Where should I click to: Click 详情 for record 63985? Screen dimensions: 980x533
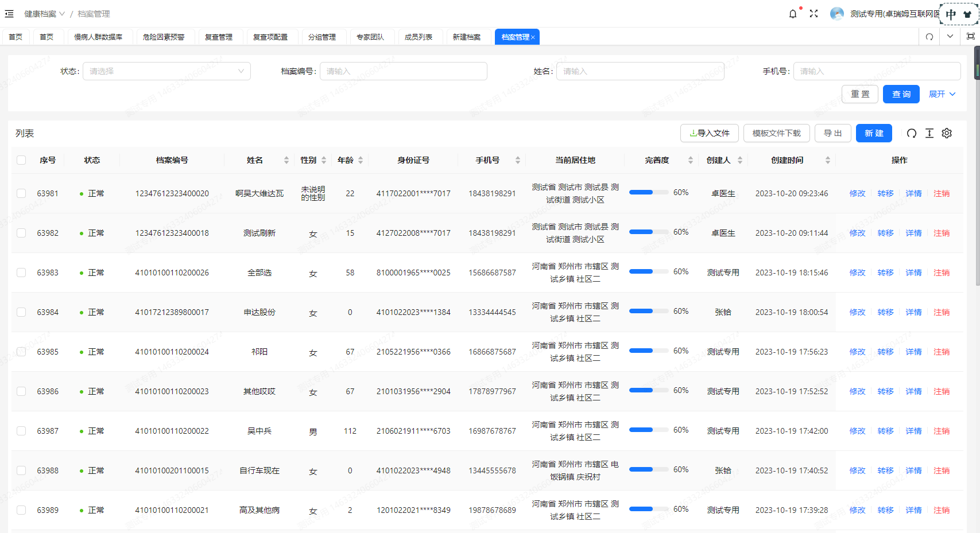coord(913,352)
